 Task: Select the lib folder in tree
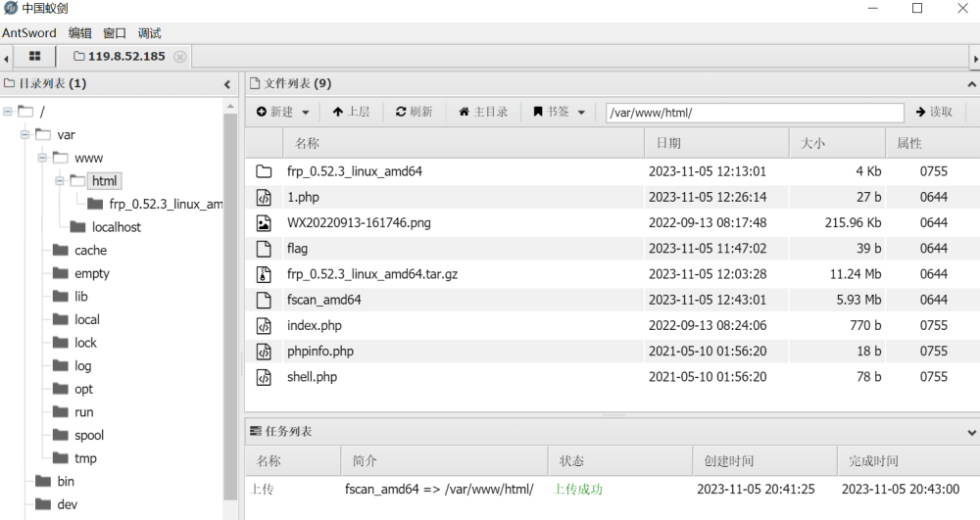81,297
